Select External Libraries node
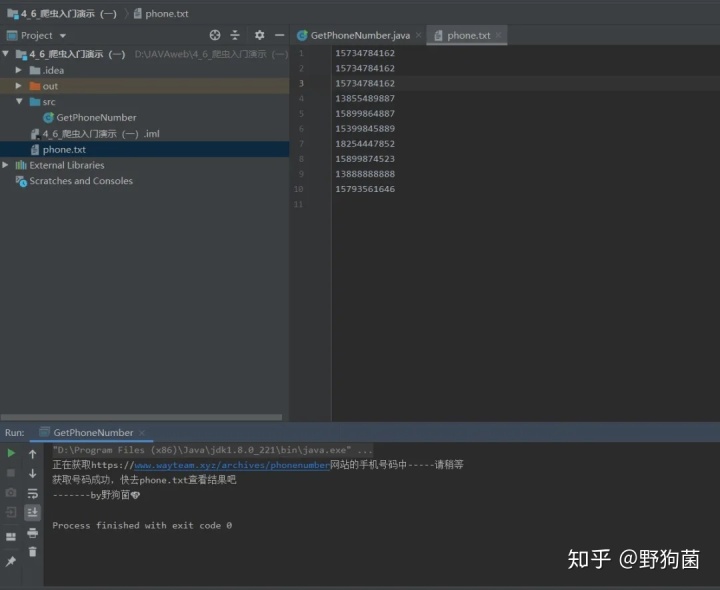Screen dimensions: 720x590 click(67, 165)
